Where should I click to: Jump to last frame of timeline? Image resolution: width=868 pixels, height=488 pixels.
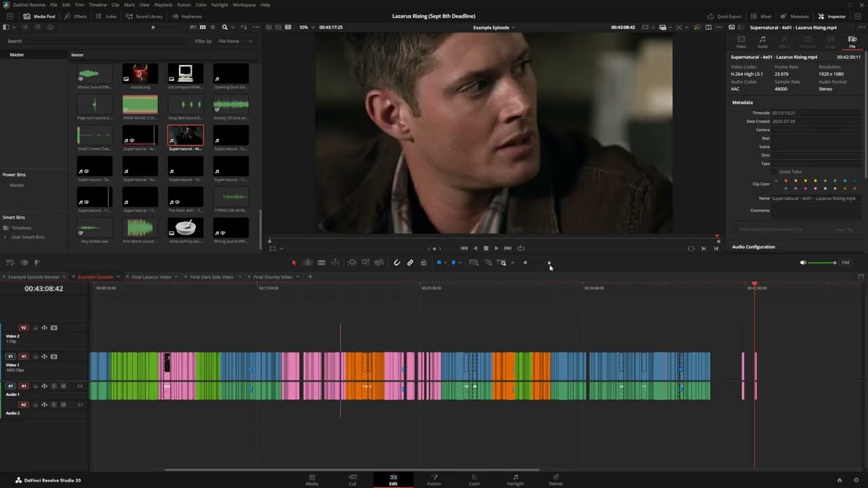coord(508,248)
